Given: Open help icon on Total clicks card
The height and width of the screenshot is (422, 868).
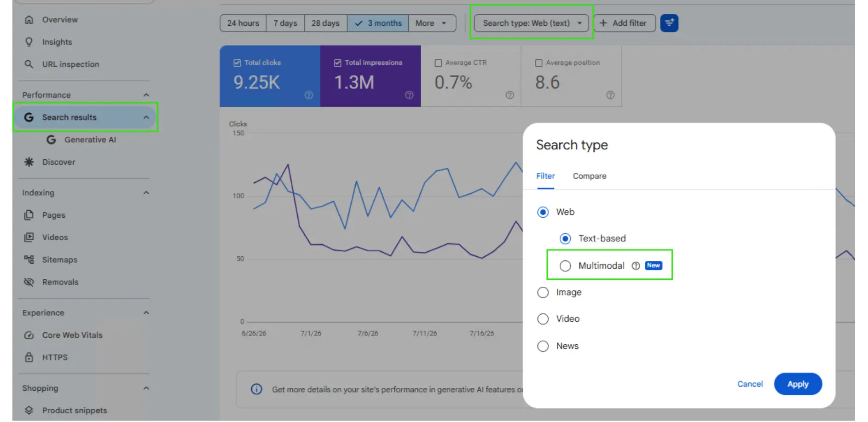Looking at the screenshot, I should coord(309,95).
